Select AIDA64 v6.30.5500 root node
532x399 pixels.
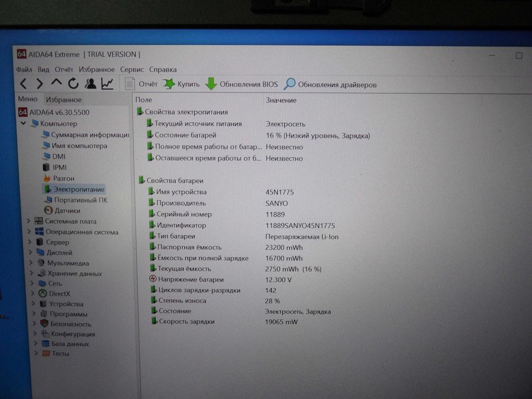(54, 112)
